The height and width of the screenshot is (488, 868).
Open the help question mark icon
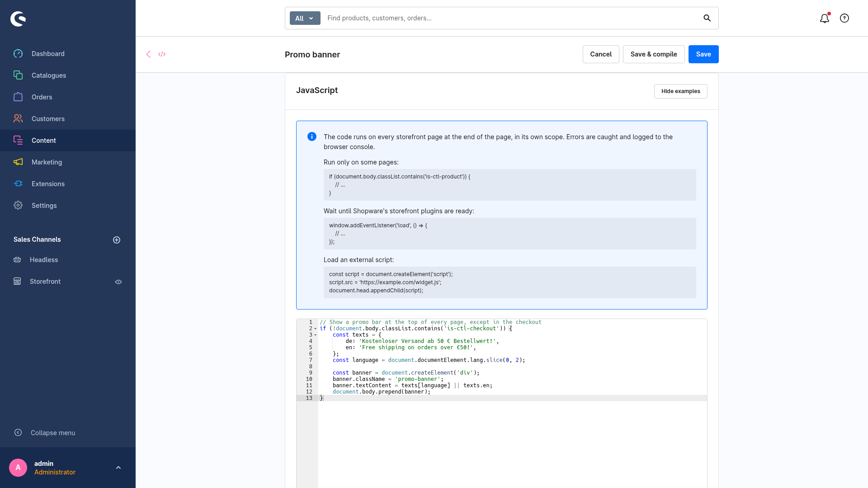click(x=844, y=18)
